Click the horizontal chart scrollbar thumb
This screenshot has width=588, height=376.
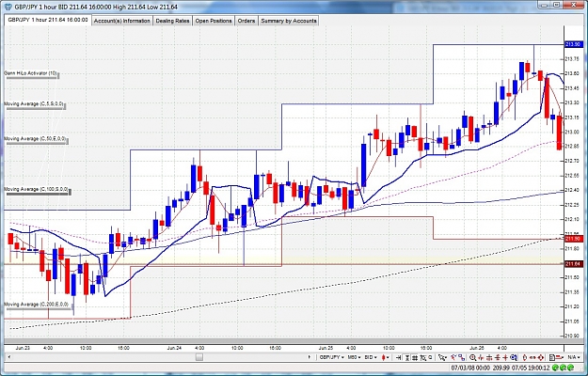pyautogui.click(x=199, y=357)
